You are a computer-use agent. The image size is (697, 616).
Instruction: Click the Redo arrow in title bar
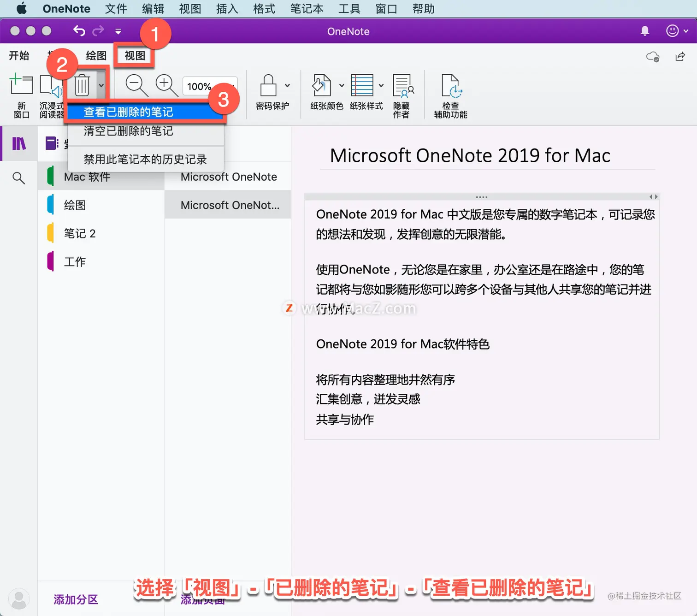click(x=98, y=31)
